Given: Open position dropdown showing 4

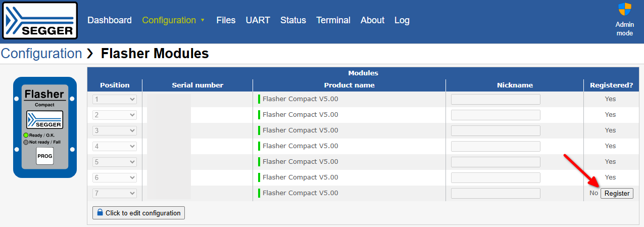Looking at the screenshot, I should point(115,146).
